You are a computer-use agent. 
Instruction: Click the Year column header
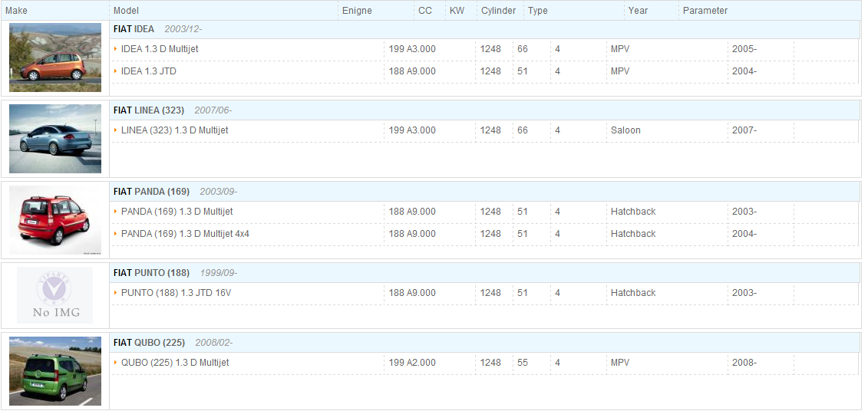coord(638,11)
